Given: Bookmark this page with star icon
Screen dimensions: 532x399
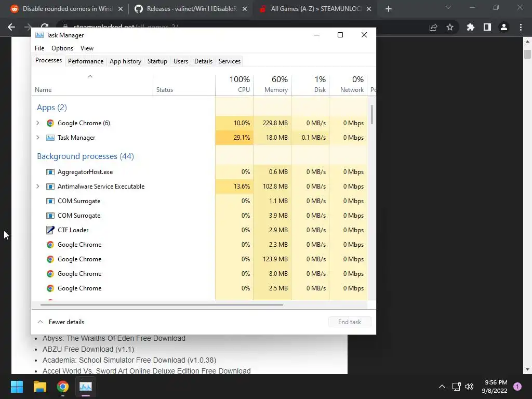Looking at the screenshot, I should 450,27.
